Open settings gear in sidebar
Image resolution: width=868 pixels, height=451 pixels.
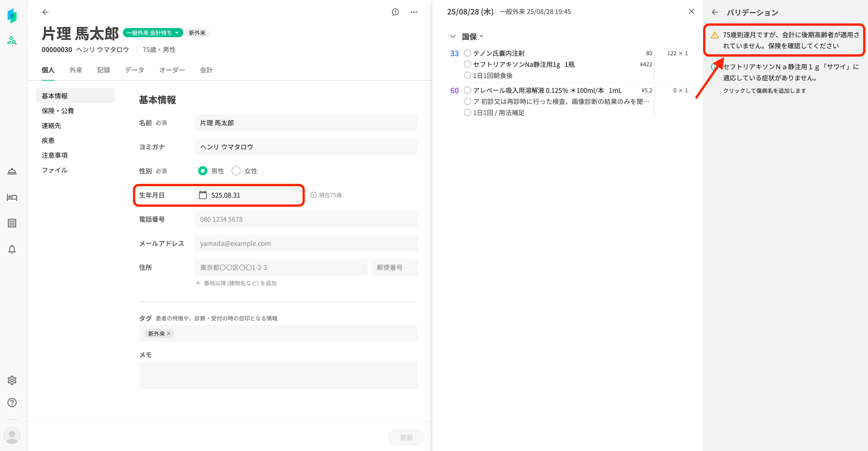(12, 380)
